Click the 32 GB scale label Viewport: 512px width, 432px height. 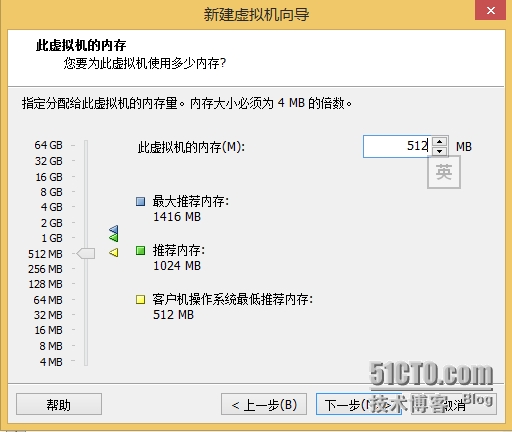click(x=48, y=161)
